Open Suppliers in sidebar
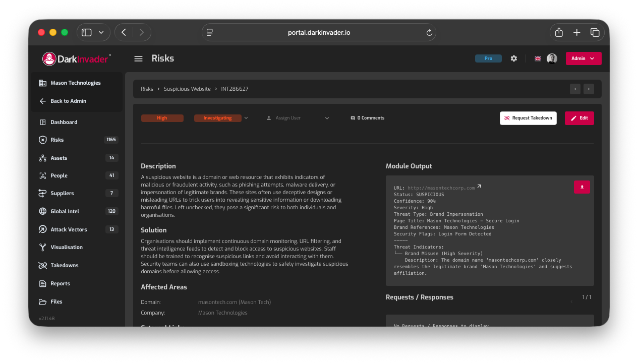 [77, 193]
